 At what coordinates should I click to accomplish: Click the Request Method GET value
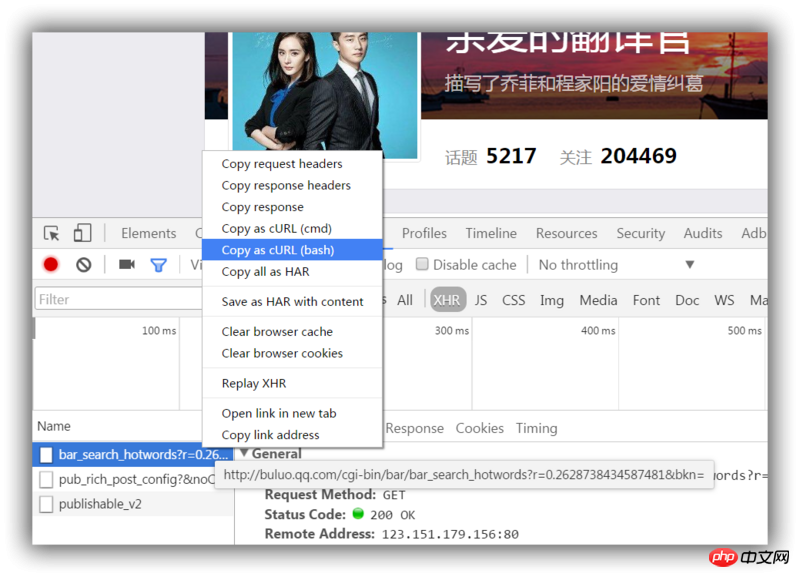click(394, 495)
